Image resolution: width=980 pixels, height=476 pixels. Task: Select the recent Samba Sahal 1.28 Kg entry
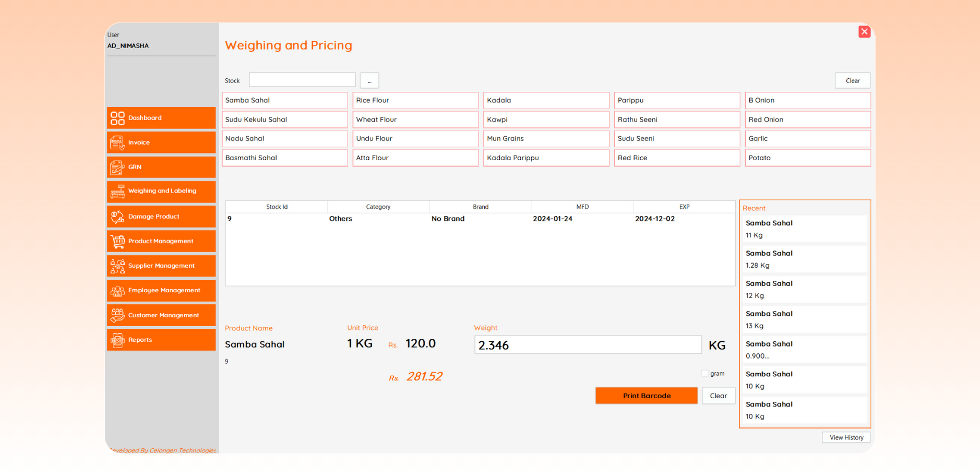(x=804, y=259)
